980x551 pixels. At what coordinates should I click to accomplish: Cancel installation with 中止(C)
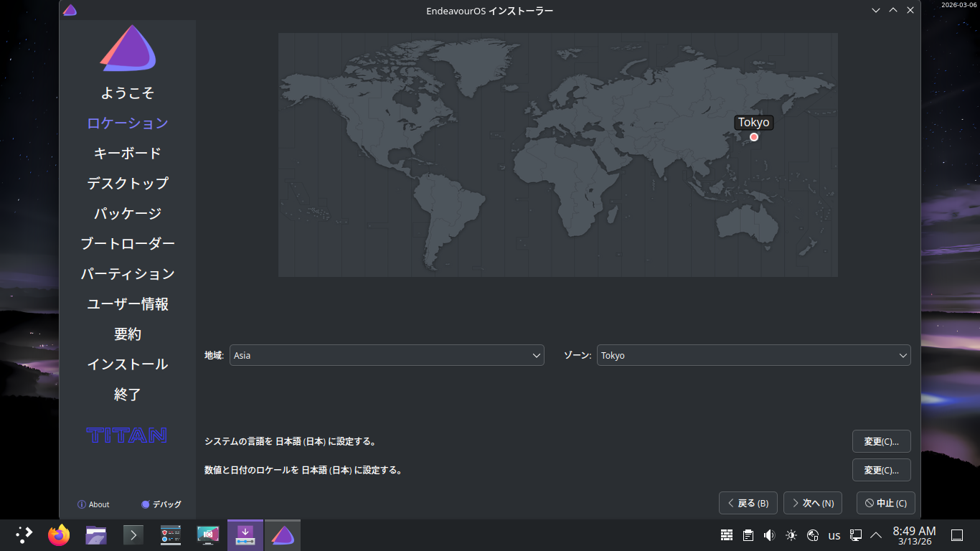click(886, 503)
